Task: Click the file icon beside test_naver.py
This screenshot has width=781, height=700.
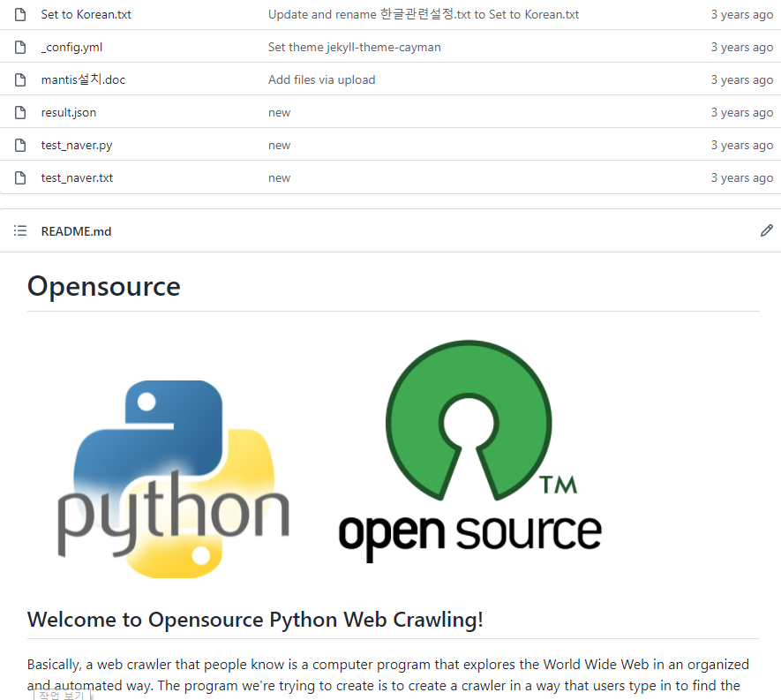Action: [x=20, y=146]
